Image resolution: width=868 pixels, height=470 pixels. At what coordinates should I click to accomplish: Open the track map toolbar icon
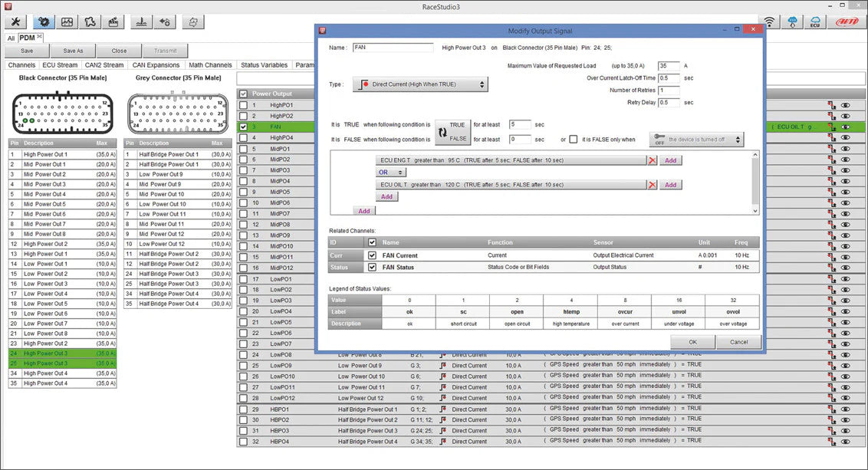[90, 21]
